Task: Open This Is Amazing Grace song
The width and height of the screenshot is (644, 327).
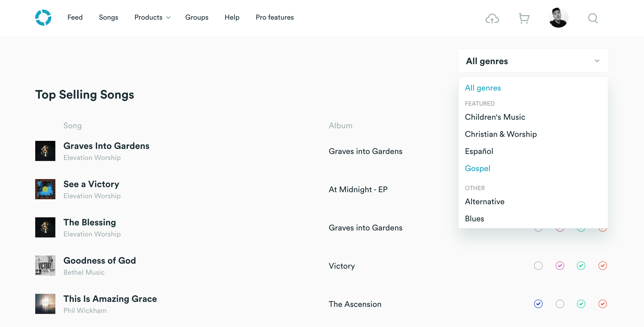Action: (x=110, y=299)
